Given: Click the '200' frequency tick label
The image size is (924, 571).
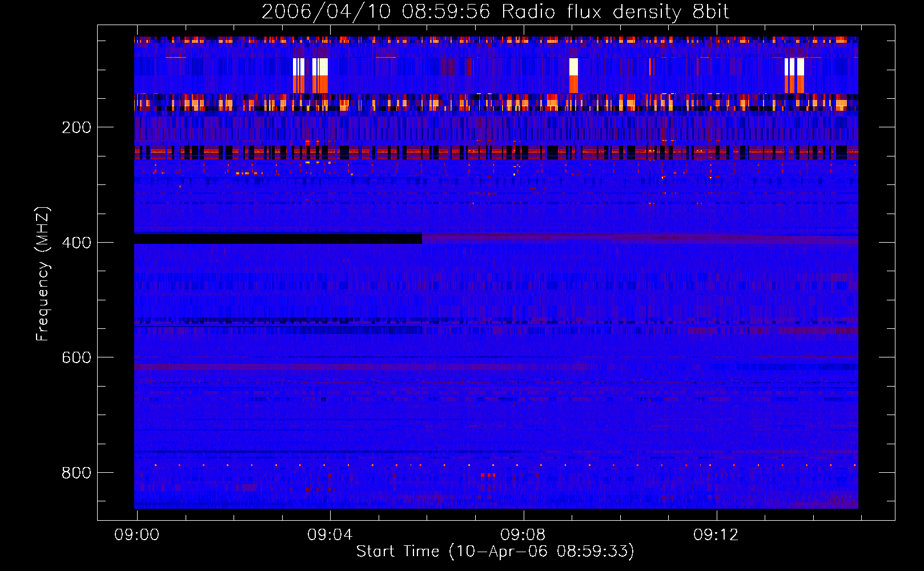Looking at the screenshot, I should click(x=77, y=127).
